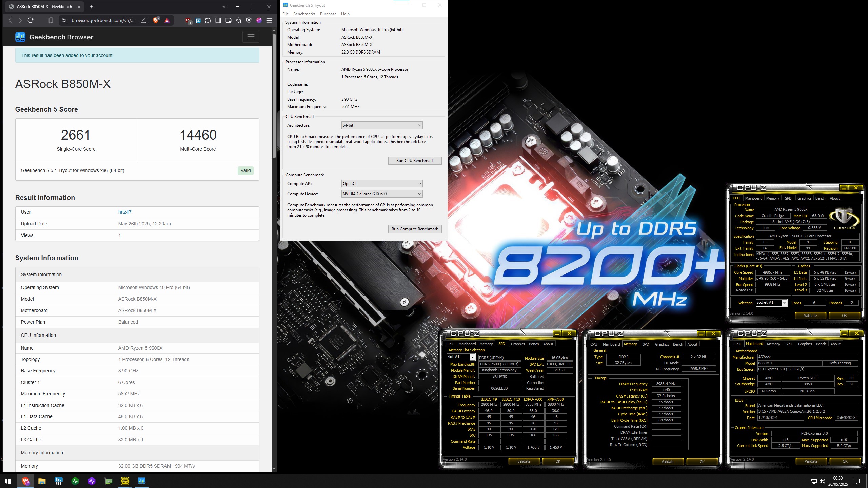Open the tab search chevron in browser
This screenshot has height=488, width=868.
(x=224, y=7)
